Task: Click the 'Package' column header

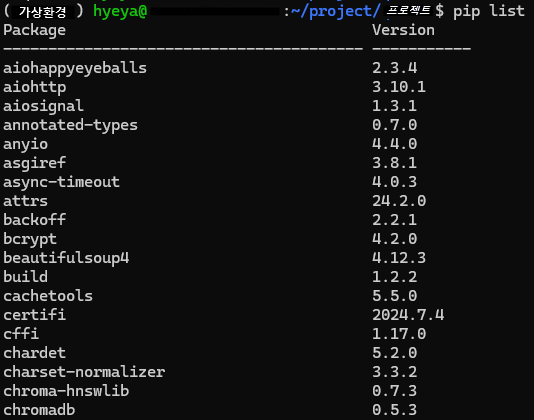Action: point(34,31)
